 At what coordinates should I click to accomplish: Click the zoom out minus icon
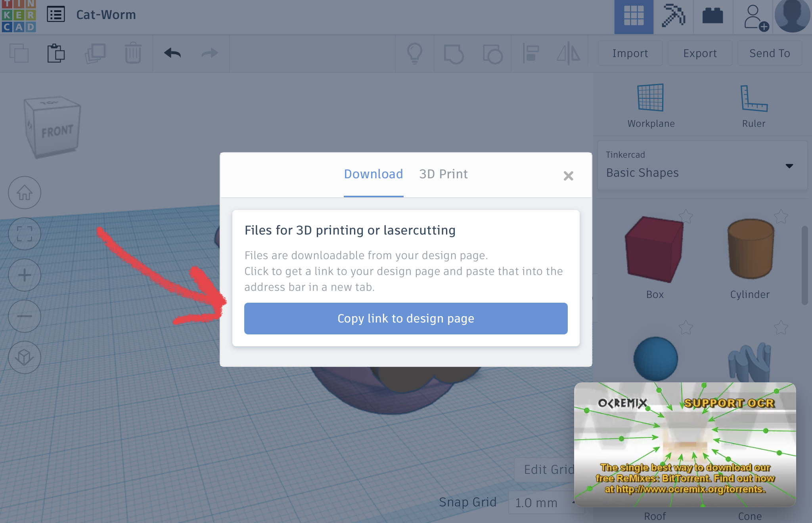pyautogui.click(x=24, y=315)
